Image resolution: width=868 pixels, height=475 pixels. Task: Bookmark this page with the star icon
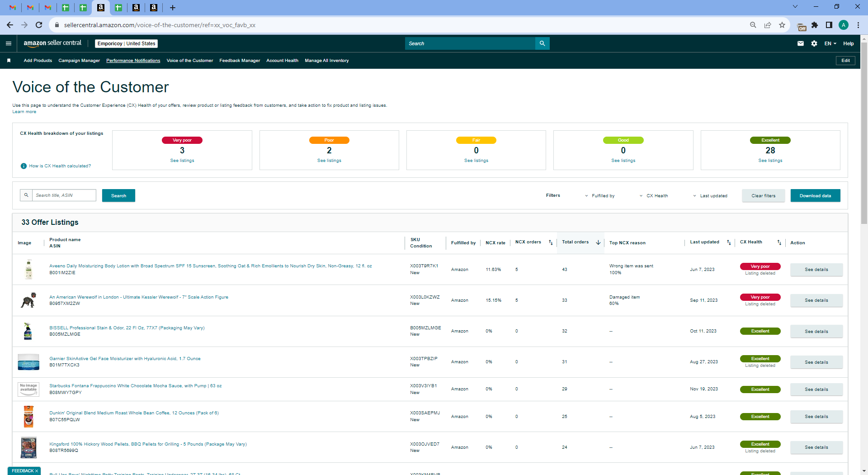point(782,25)
